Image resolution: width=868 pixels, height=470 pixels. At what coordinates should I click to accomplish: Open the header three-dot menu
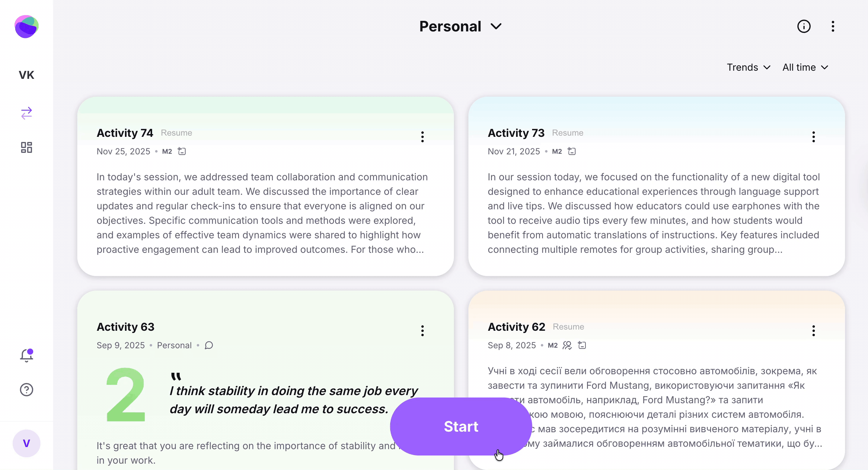click(833, 26)
